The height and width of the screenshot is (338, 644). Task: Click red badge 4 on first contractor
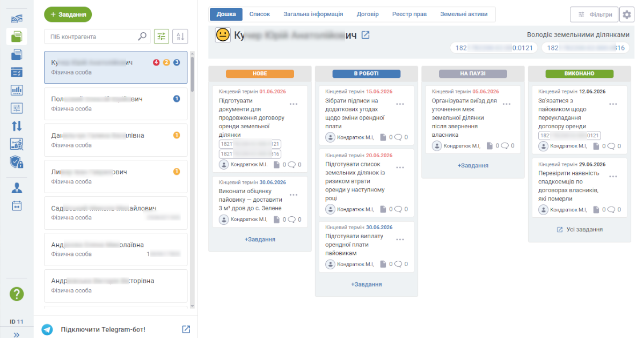(156, 62)
